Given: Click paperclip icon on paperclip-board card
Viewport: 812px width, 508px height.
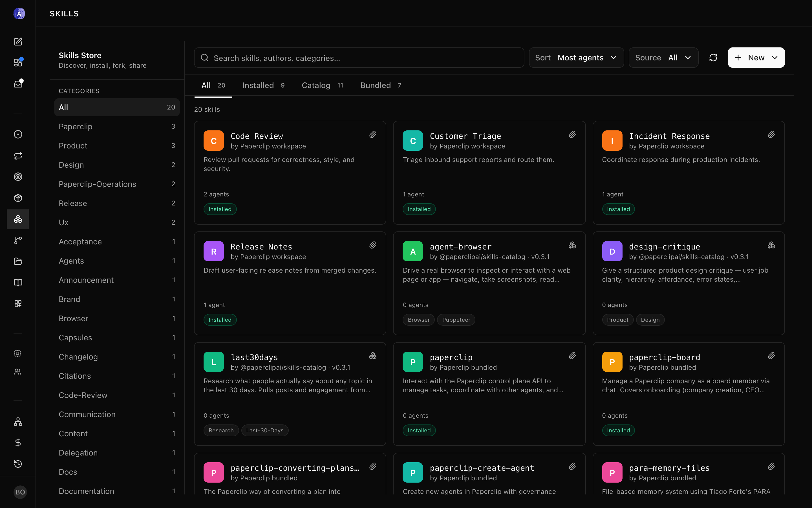Looking at the screenshot, I should 771,356.
